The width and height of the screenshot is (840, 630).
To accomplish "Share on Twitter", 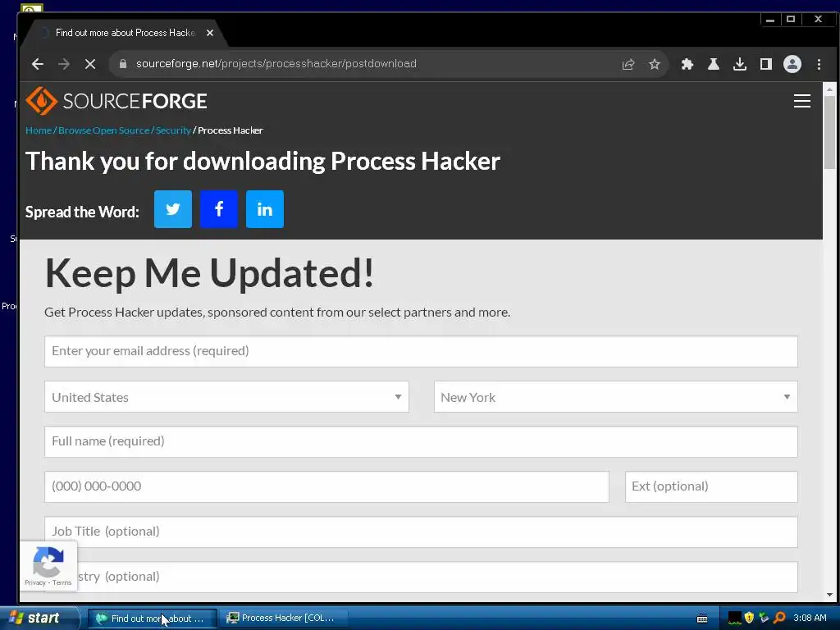I will pos(172,209).
